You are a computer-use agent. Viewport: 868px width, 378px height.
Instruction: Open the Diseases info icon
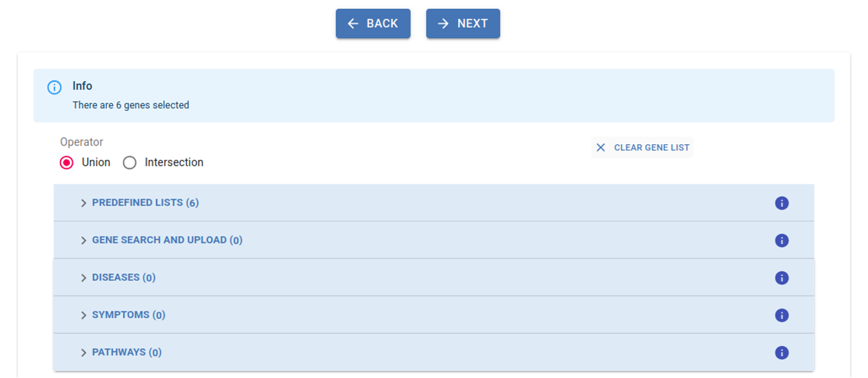tap(782, 278)
